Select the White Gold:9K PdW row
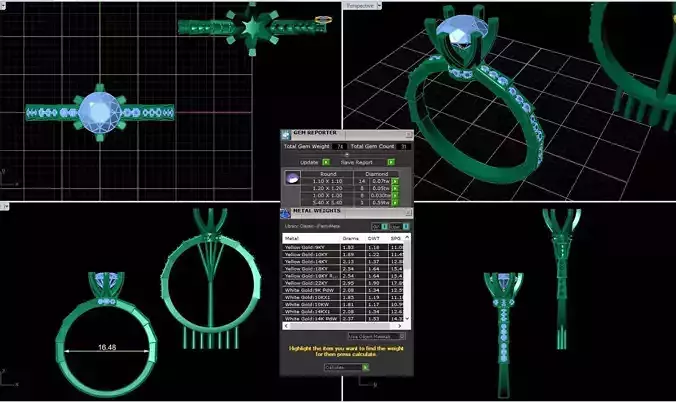 coord(343,290)
